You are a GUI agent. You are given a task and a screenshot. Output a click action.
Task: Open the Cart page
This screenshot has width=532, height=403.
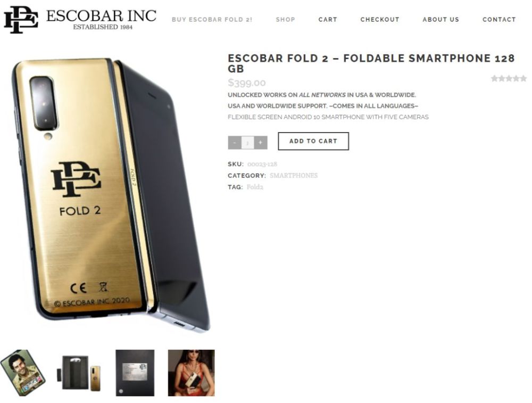[x=328, y=20]
